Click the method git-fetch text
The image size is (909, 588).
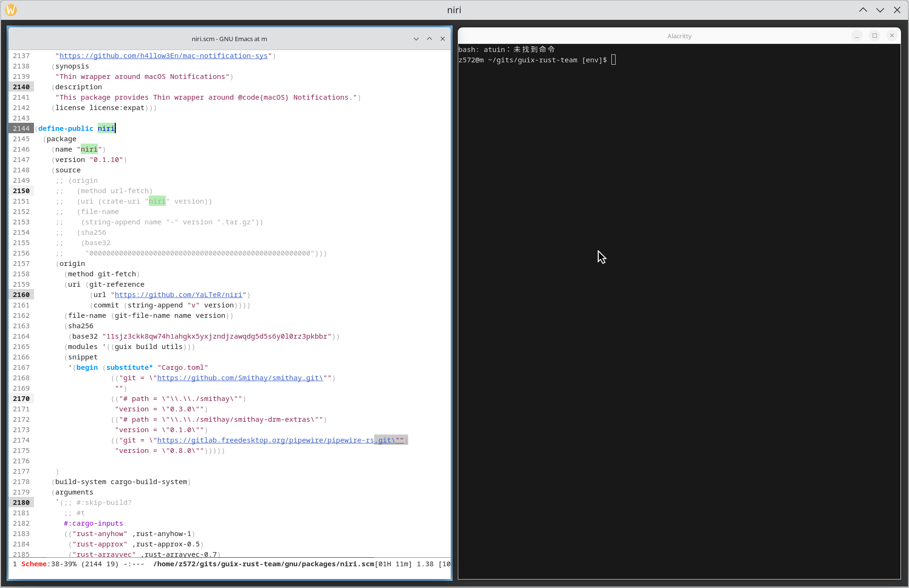click(x=102, y=274)
